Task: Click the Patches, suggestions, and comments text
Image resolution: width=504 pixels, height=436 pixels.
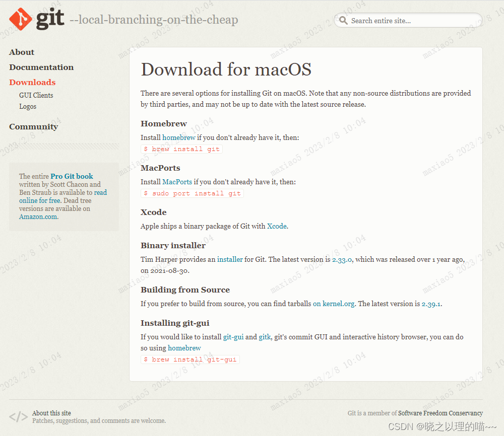Action: (99, 420)
